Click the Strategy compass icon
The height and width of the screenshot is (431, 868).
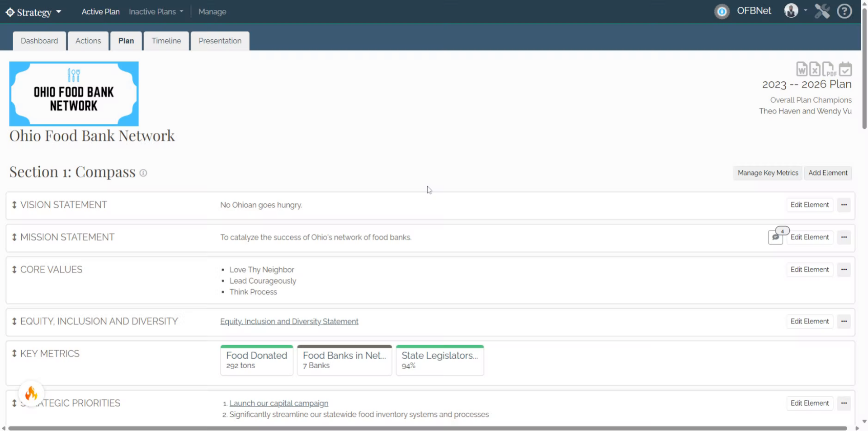(x=10, y=12)
